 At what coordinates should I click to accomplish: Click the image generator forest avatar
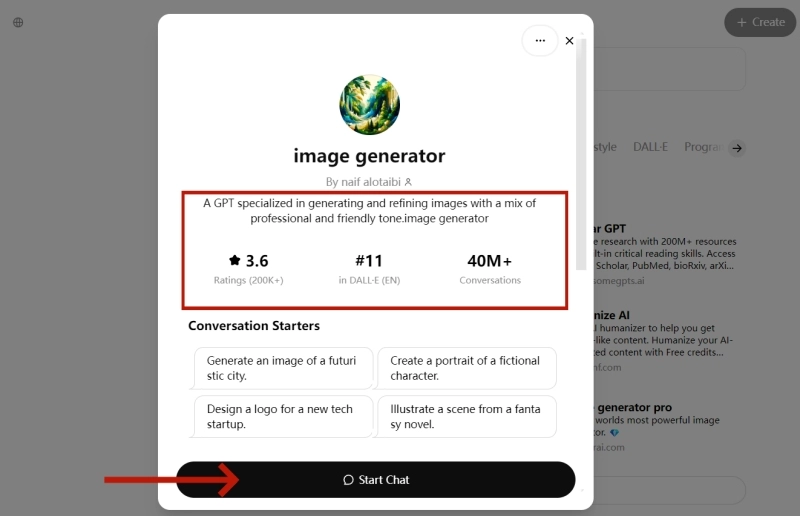[x=369, y=105]
